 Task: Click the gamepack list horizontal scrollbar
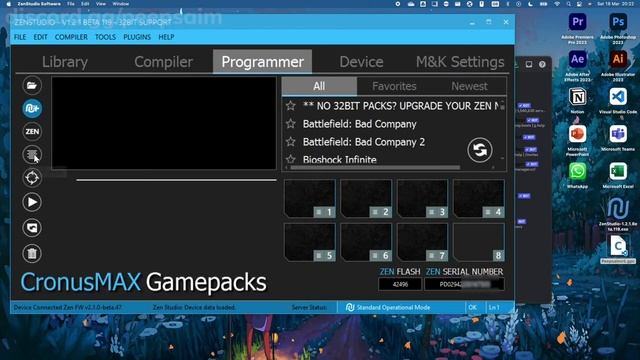tap(375, 167)
